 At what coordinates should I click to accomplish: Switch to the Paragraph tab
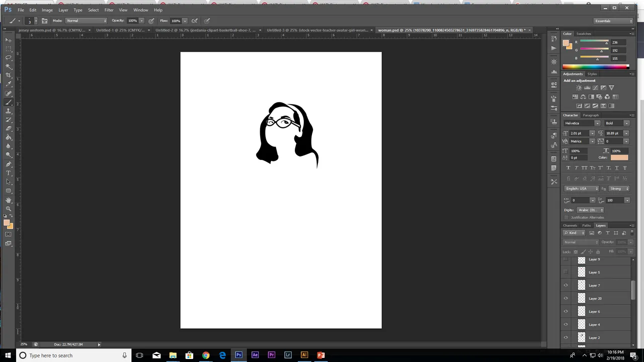(x=591, y=115)
